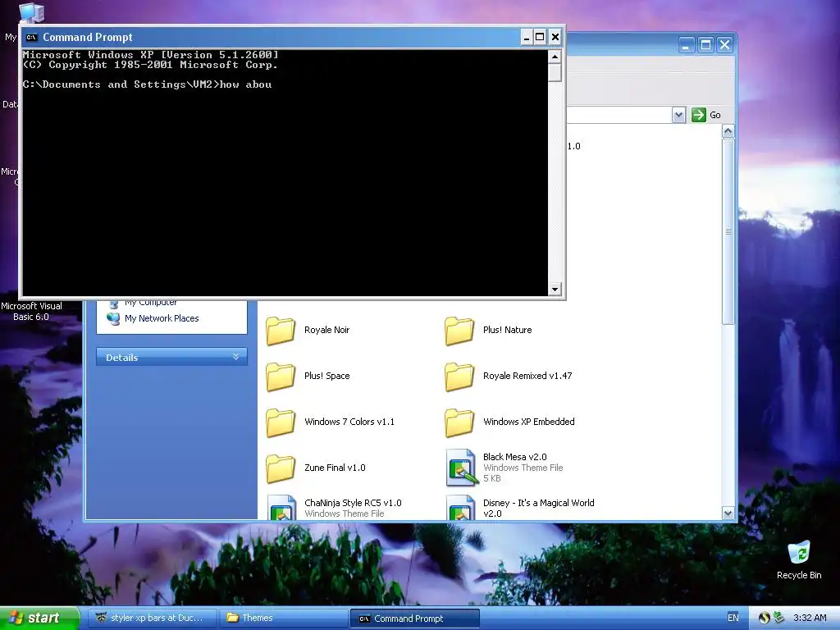Open the Royale Noir folder icon

[x=281, y=330]
